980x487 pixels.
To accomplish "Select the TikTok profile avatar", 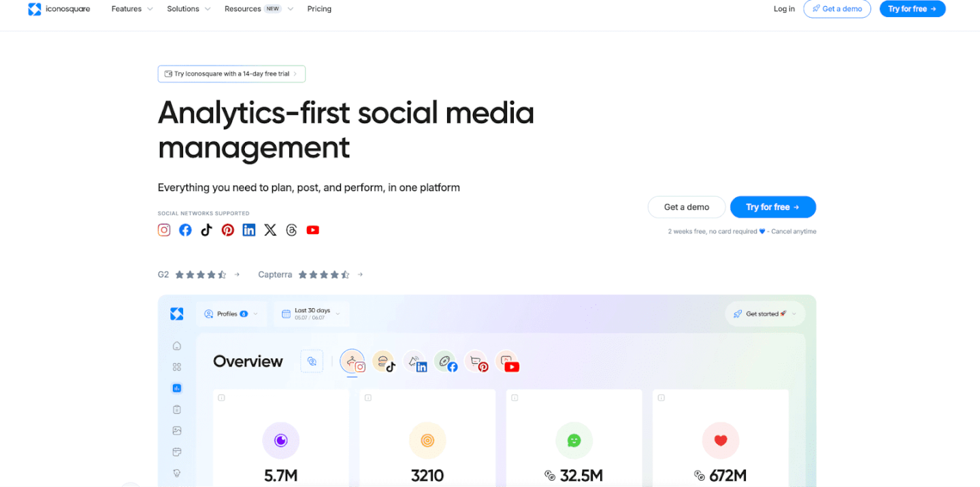I will point(384,362).
